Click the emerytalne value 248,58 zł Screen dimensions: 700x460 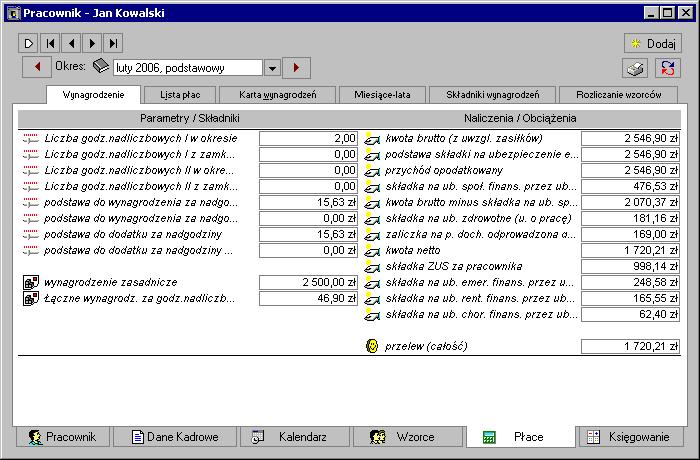[630, 282]
